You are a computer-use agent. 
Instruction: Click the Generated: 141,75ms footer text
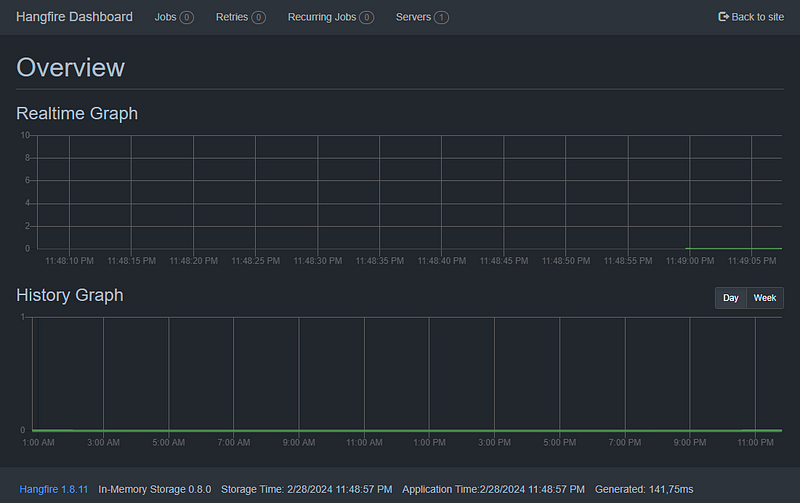[x=644, y=489]
